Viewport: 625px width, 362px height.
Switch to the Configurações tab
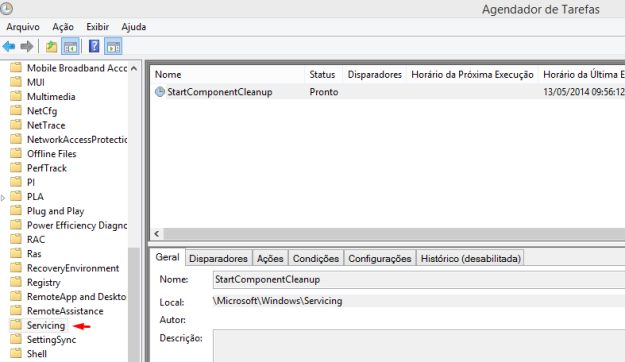tap(379, 258)
